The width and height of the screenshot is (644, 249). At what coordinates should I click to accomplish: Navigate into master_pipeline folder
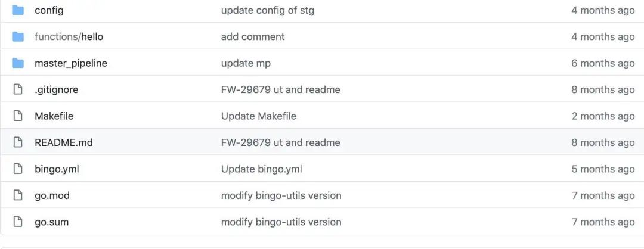tap(71, 63)
